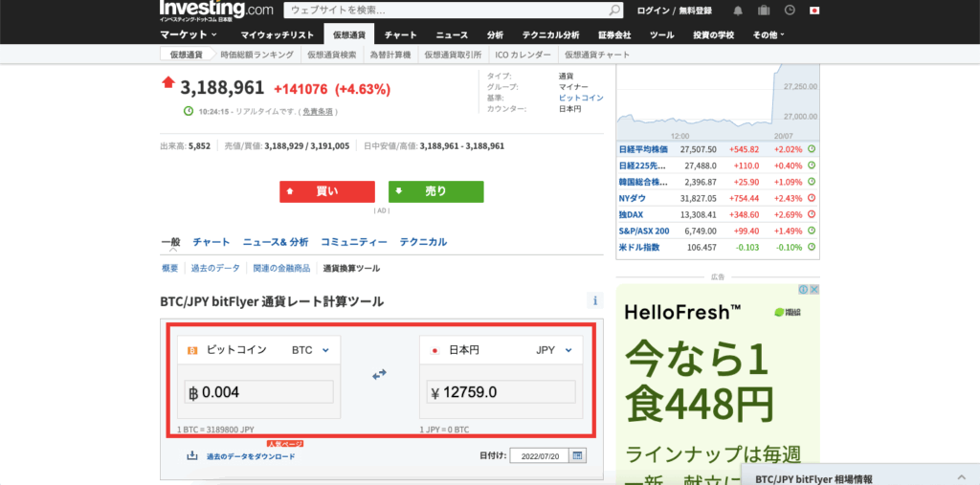Expand the BTC/JPY bitFlyer 相場情報 panel
Viewport: 980px width, 485px height.
click(961, 476)
